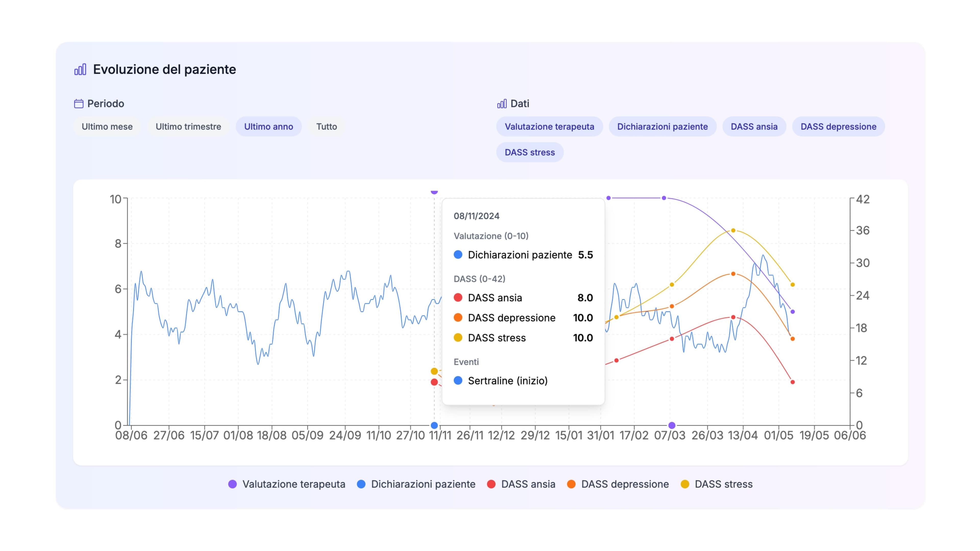The width and height of the screenshot is (980, 551).
Task: Toggle the DASS stress data chip
Action: click(530, 153)
